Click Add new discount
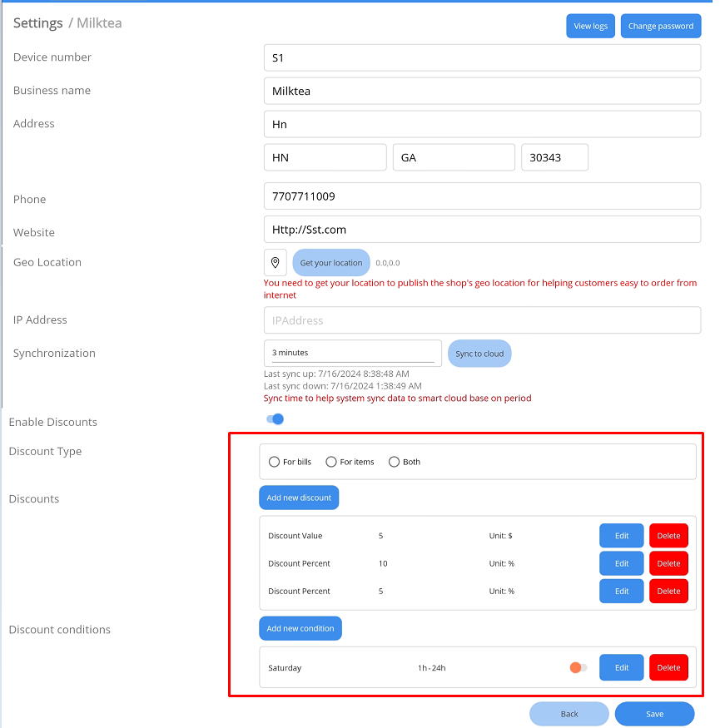 (299, 498)
